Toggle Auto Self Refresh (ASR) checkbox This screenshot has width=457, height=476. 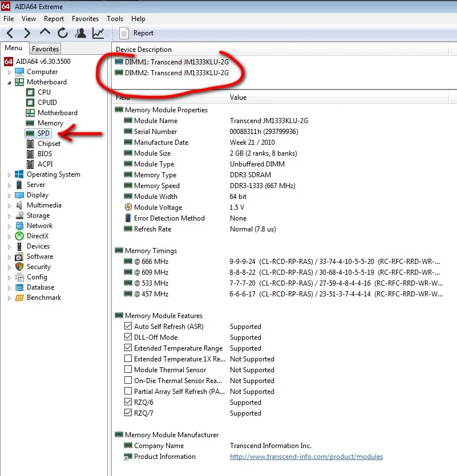[x=128, y=326]
